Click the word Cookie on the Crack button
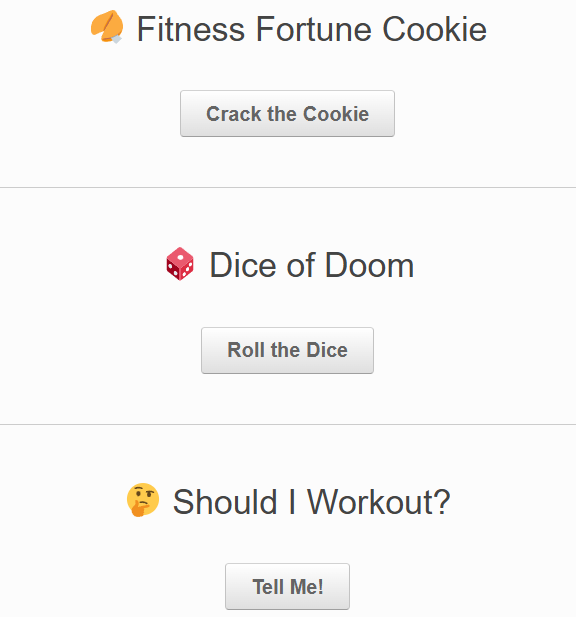The height and width of the screenshot is (617, 576). [336, 114]
